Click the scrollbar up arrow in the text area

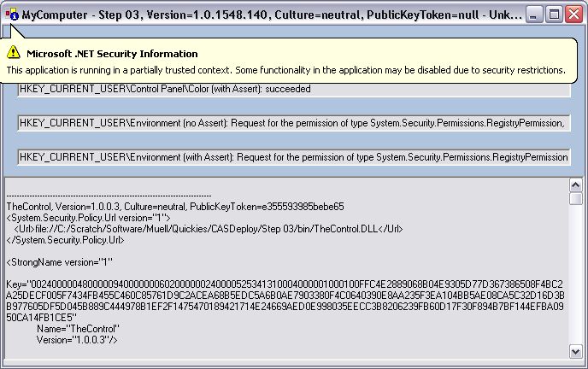(576, 184)
